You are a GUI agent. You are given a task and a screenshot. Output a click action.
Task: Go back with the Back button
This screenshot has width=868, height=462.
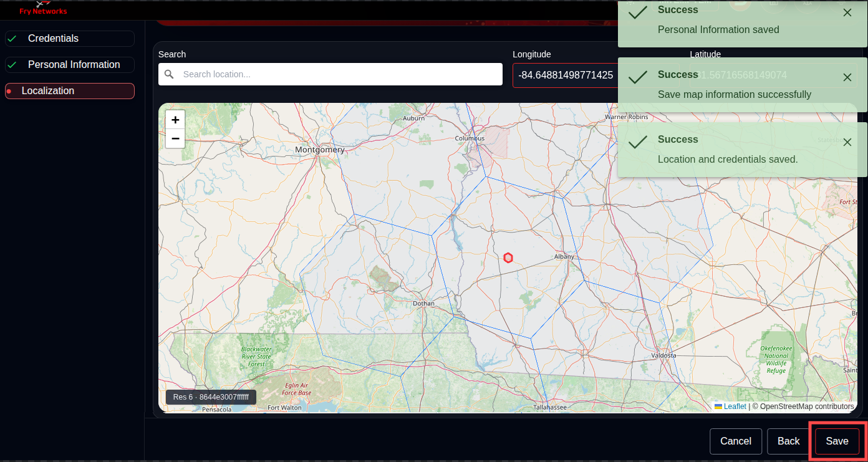(x=788, y=441)
